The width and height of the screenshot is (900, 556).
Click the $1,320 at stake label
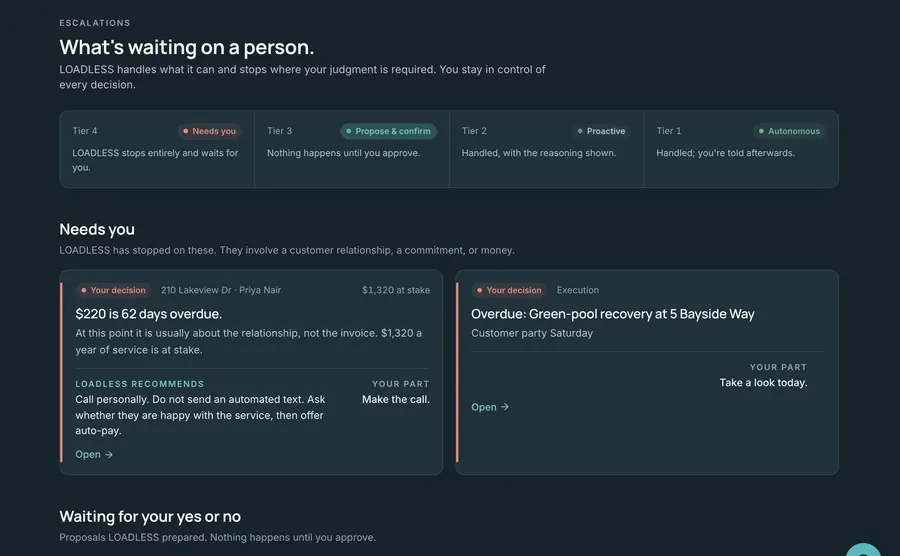(x=395, y=290)
